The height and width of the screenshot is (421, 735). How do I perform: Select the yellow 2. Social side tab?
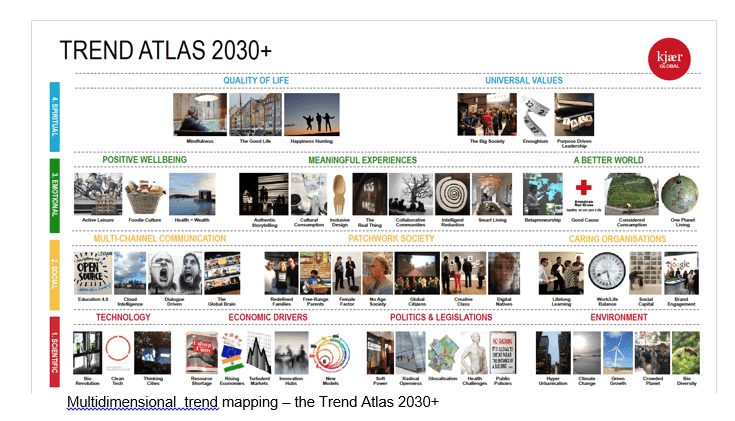click(x=55, y=275)
